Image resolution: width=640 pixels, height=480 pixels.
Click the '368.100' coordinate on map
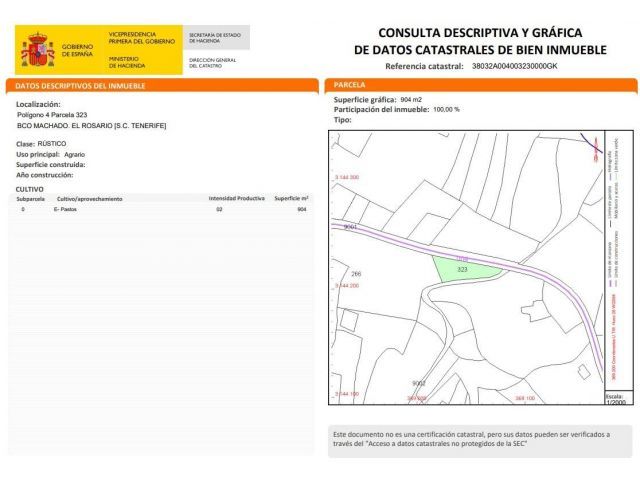[x=525, y=398]
